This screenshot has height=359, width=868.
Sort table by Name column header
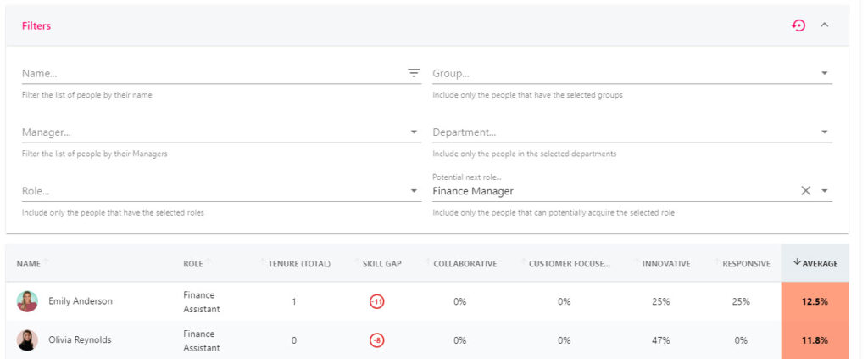tap(28, 264)
